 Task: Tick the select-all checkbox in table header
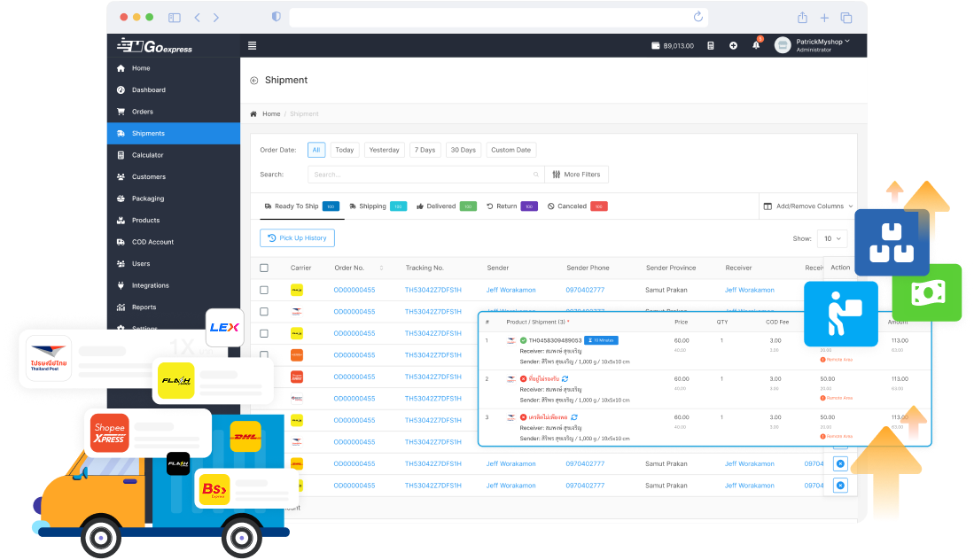coord(264,268)
